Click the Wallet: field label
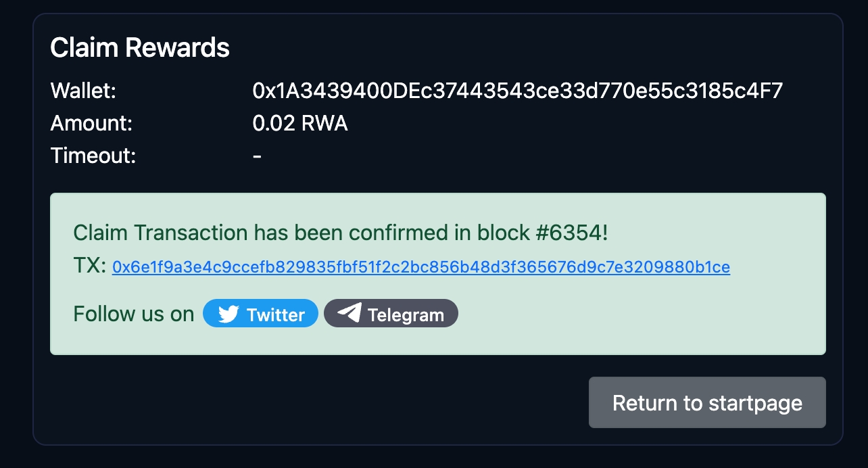The height and width of the screenshot is (468, 868). 83,91
